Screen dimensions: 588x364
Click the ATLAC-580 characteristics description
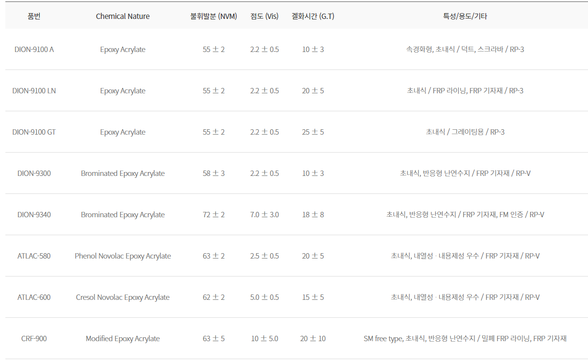(465, 256)
